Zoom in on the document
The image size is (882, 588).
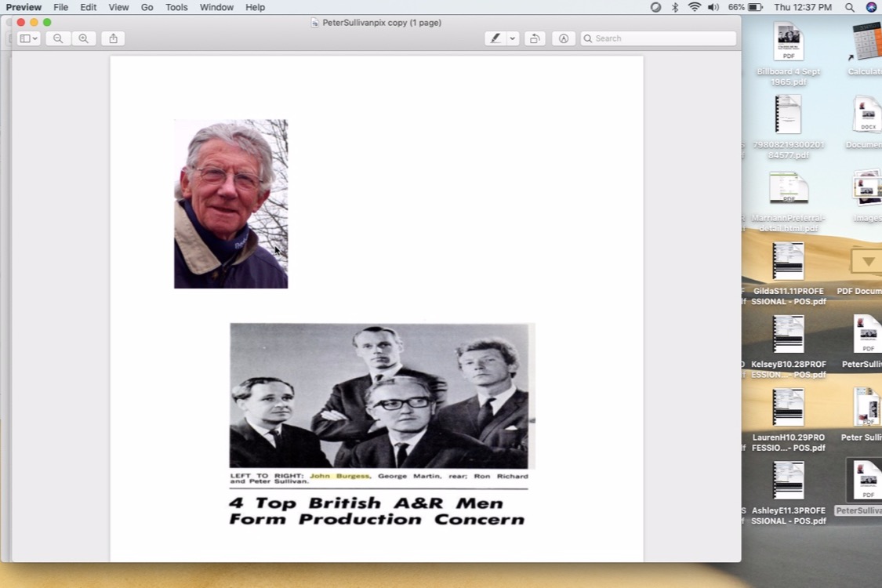tap(84, 38)
